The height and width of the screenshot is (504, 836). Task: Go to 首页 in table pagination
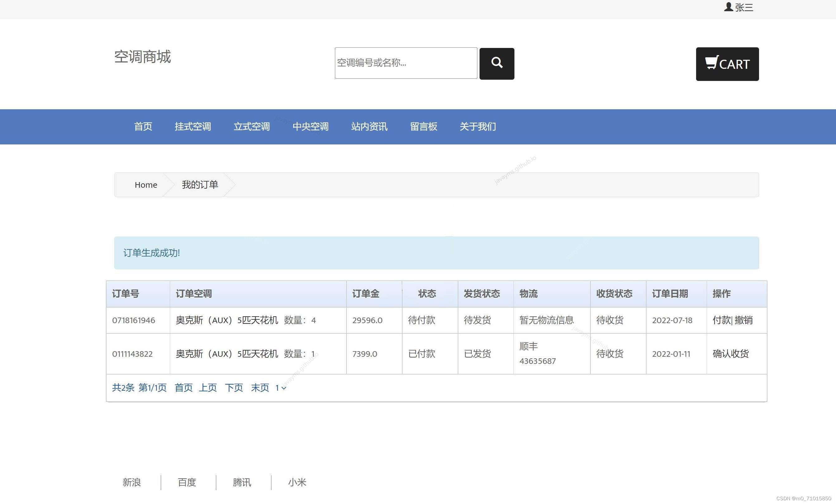point(184,387)
